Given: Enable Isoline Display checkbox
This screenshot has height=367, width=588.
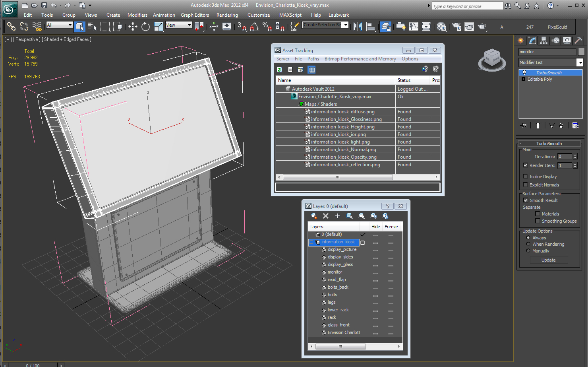Looking at the screenshot, I should click(526, 177).
